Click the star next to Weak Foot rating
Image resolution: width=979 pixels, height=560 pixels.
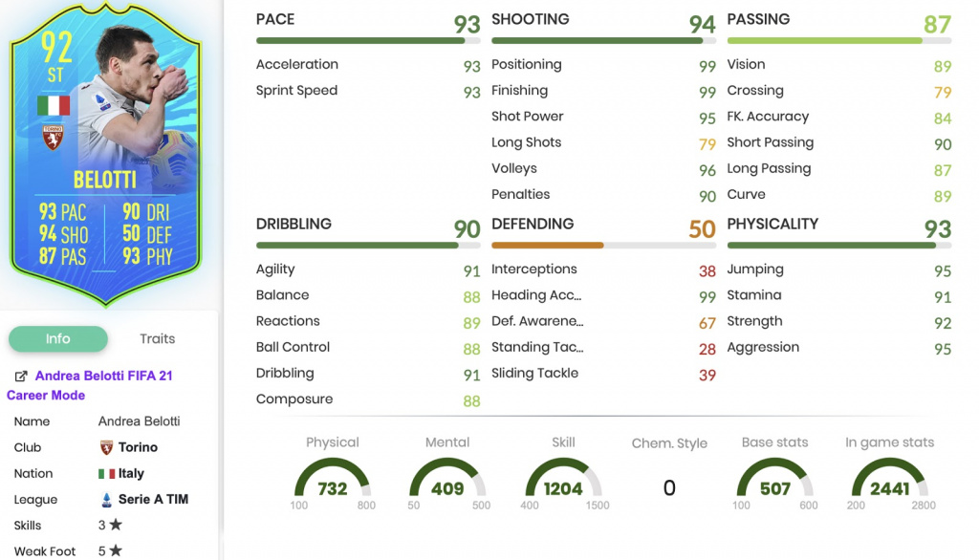click(116, 550)
